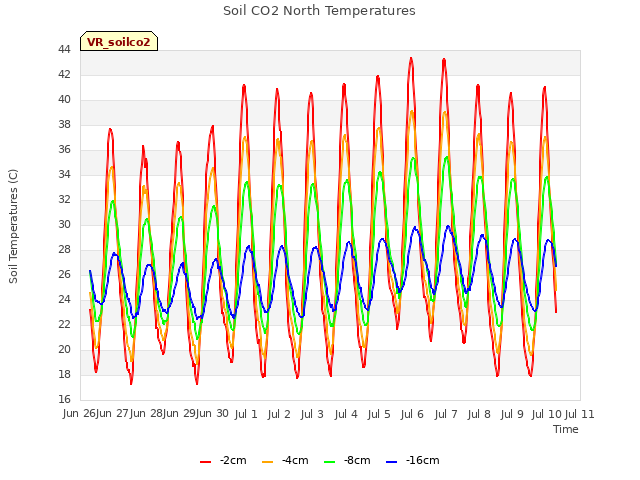640x480 pixels.
Task: Click the 28 y-axis tick value
Action: click(64, 249)
